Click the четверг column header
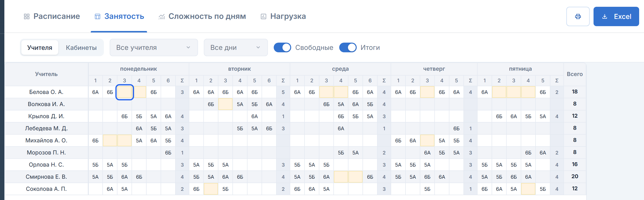Viewport: 644px width, 200px height. click(434, 69)
